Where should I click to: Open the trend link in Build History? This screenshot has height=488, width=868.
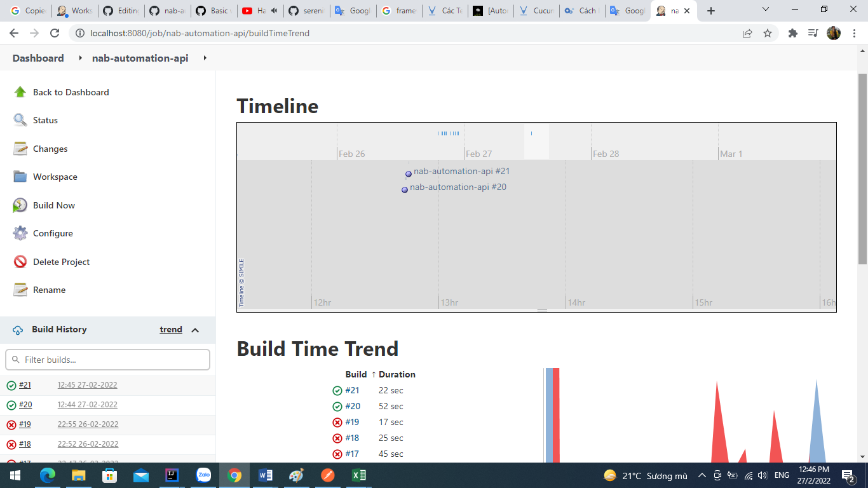(171, 329)
